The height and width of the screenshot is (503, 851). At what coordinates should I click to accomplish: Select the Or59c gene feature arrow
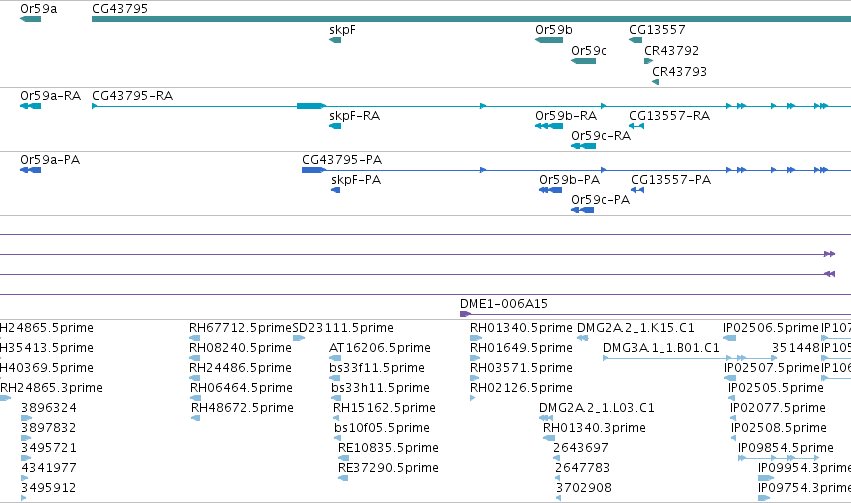coord(583,61)
